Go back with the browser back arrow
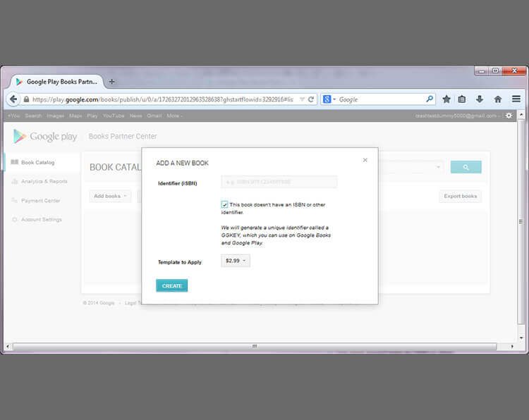This screenshot has height=420, width=529. 13,99
